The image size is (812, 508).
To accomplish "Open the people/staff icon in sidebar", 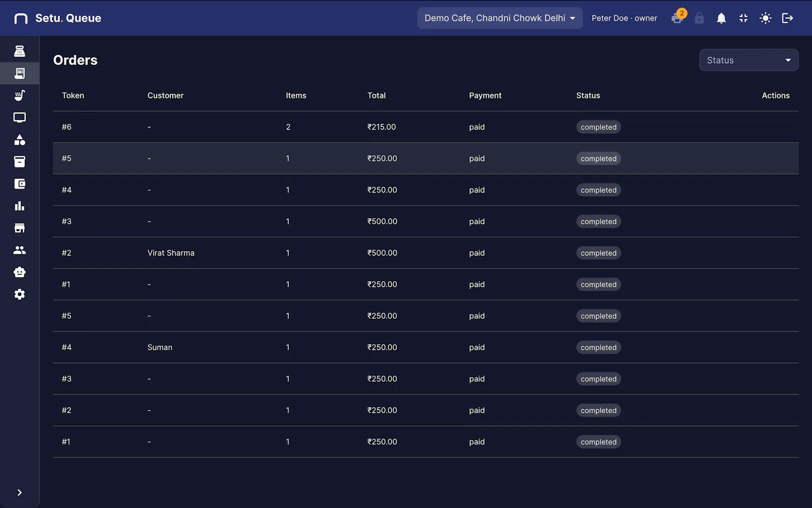I will point(19,250).
